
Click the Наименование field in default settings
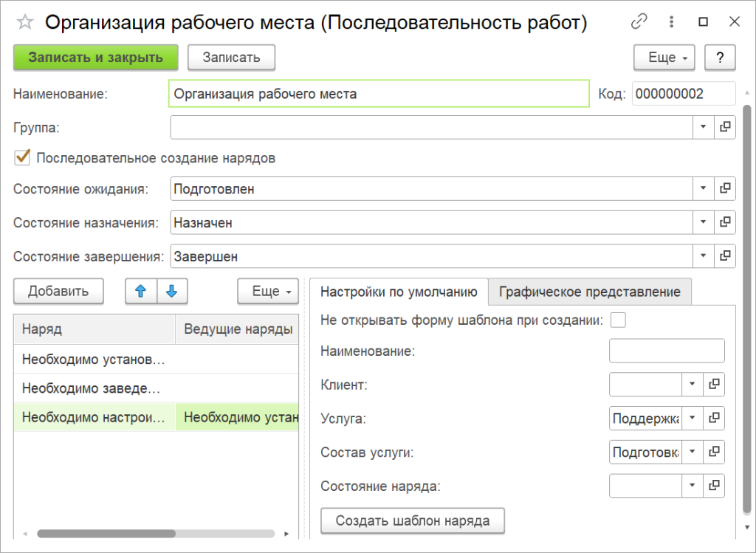click(667, 351)
